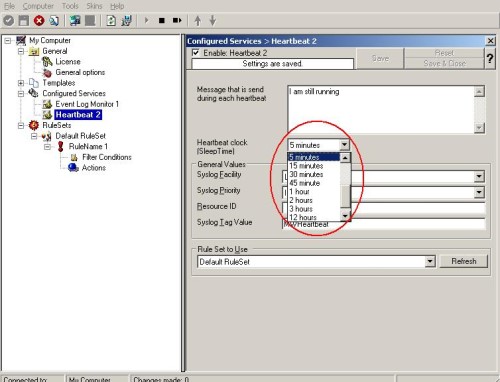Start the service with the play icon
500x382 pixels.
pyautogui.click(x=146, y=20)
